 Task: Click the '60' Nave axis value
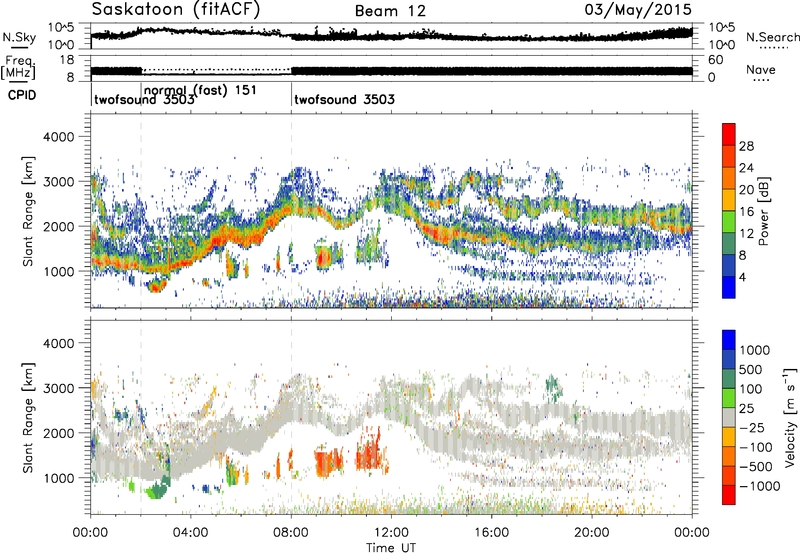point(716,60)
